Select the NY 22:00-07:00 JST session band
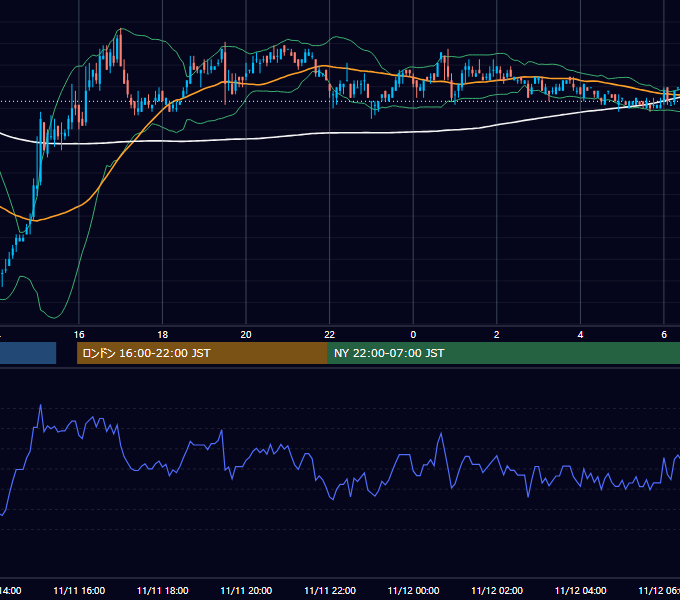Image resolution: width=680 pixels, height=600 pixels. click(x=503, y=353)
